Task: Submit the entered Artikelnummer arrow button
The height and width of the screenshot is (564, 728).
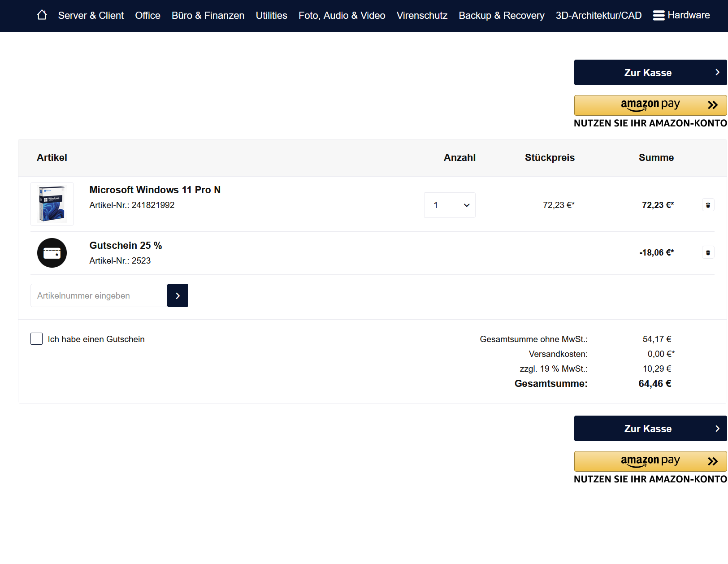Action: (x=178, y=295)
